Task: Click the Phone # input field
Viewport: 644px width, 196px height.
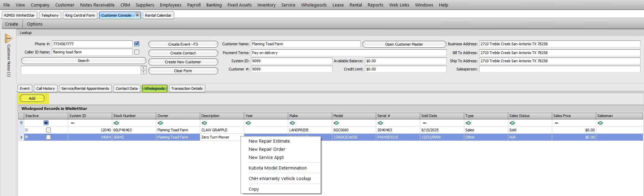Action: [92, 44]
